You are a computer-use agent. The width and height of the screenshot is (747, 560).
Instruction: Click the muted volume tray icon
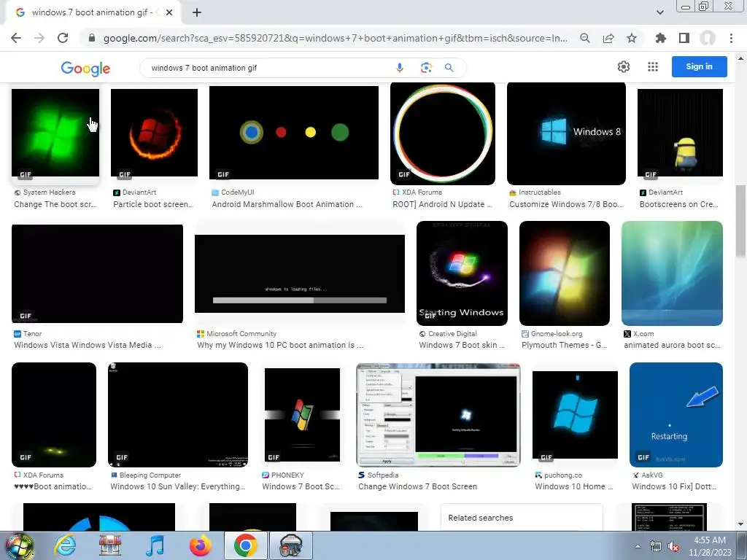pyautogui.click(x=673, y=547)
